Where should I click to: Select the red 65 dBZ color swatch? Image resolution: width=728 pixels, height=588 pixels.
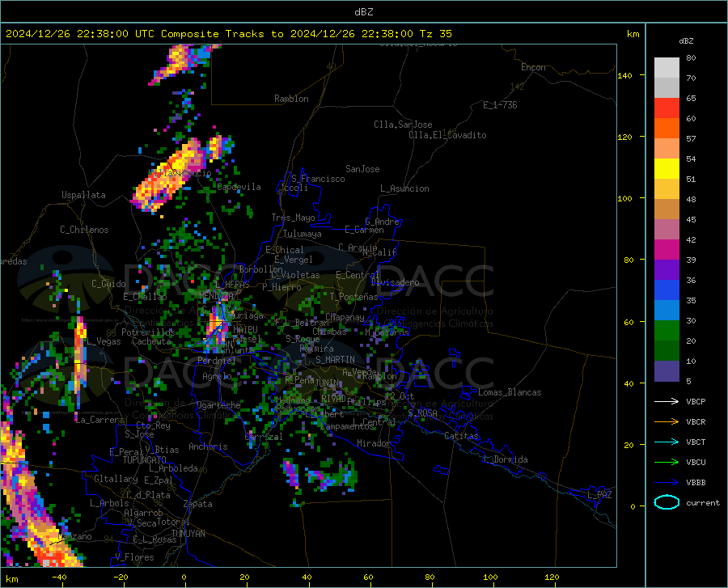tap(667, 108)
